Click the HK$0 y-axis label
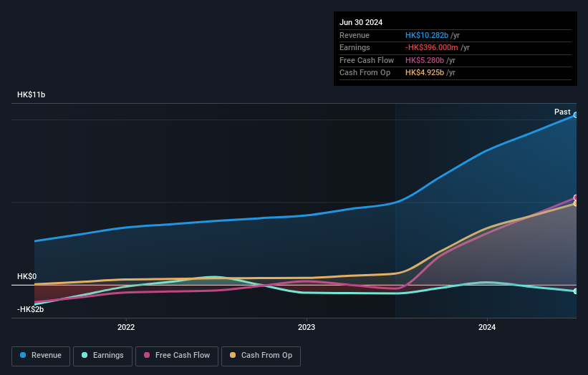The image size is (588, 375). pos(26,276)
